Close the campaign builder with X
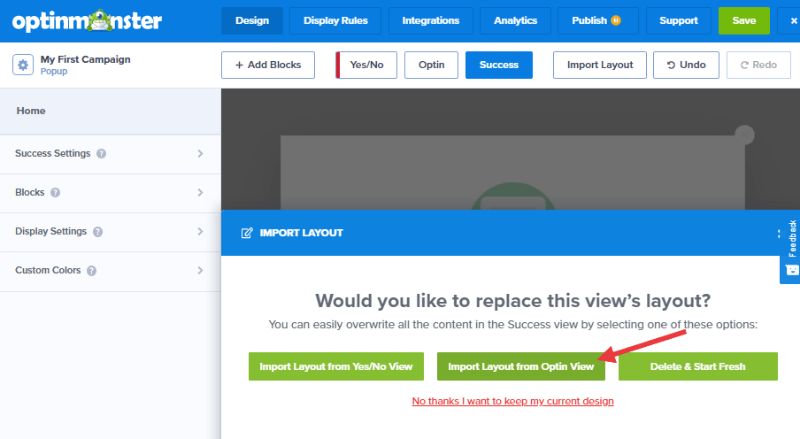 (x=793, y=21)
